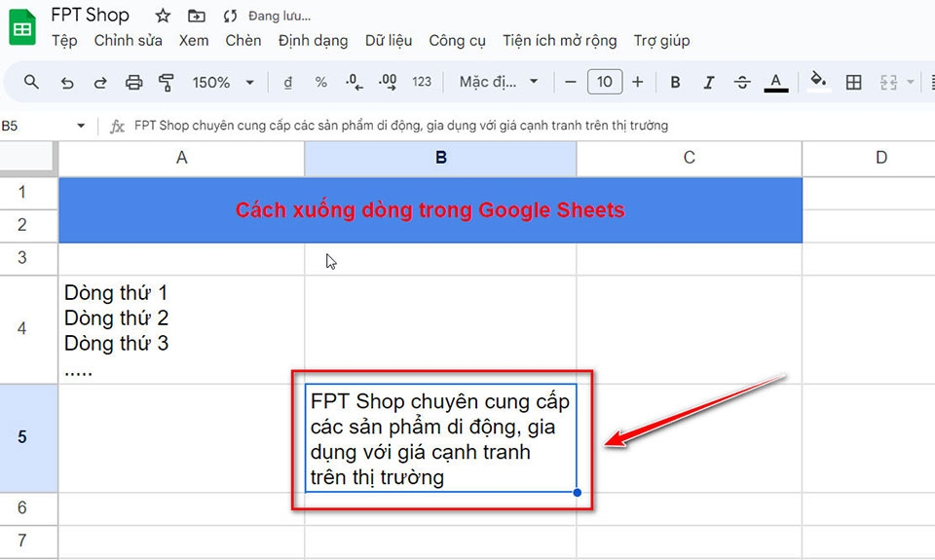Open the Dữ liệu menu
935x560 pixels.
(389, 41)
